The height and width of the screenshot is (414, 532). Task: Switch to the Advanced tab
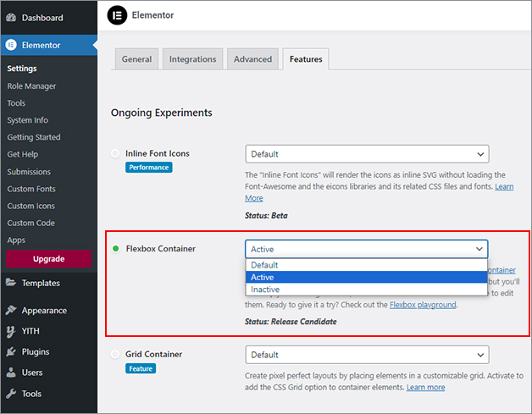click(x=252, y=59)
